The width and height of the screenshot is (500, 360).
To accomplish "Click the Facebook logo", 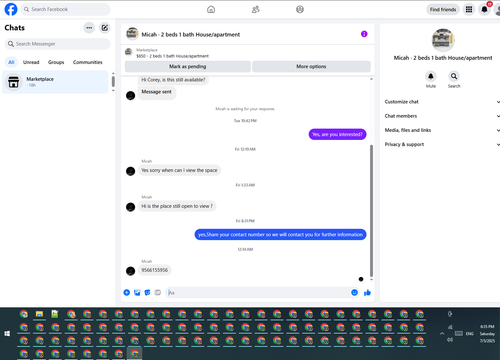I will [x=11, y=9].
